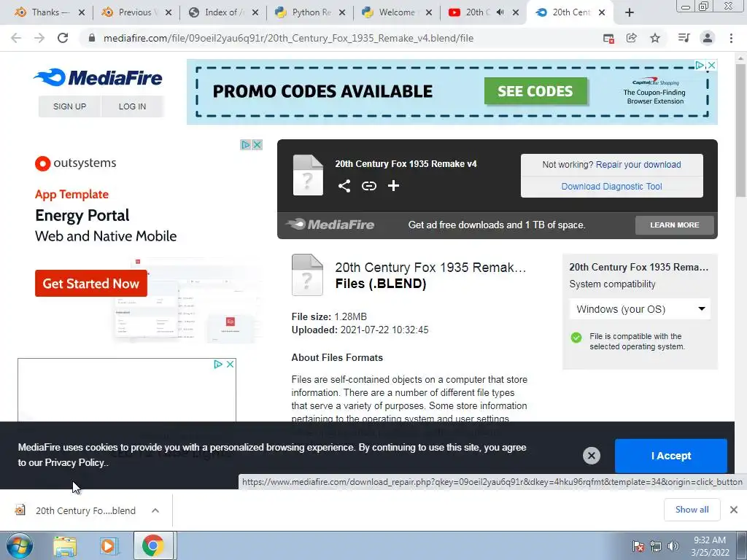
Task: Click the share icon in file panel
Action: (344, 186)
